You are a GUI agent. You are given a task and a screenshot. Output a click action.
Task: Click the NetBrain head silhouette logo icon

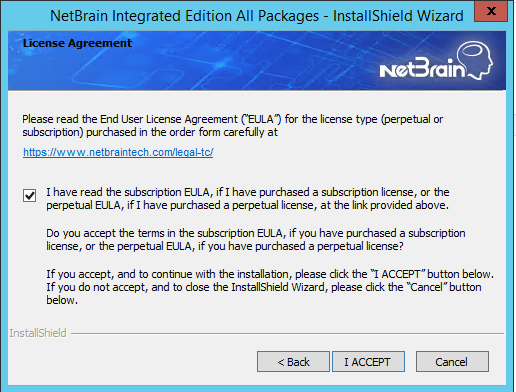pos(475,60)
